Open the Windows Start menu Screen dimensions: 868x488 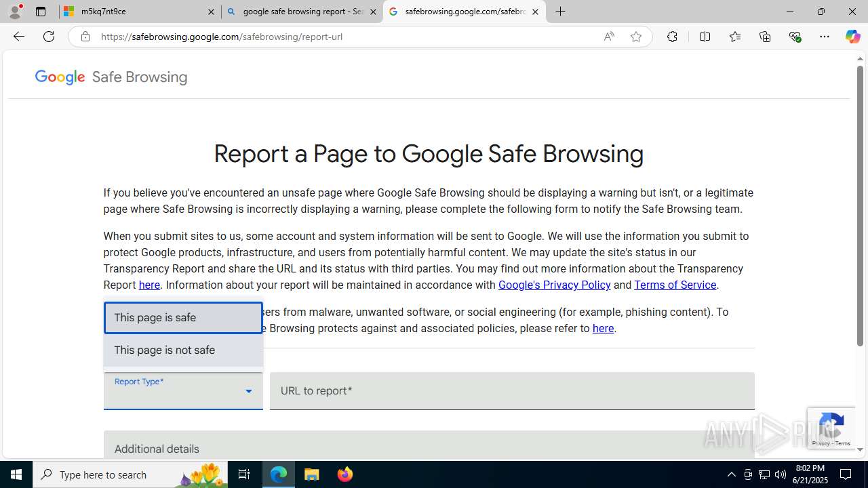[16, 474]
